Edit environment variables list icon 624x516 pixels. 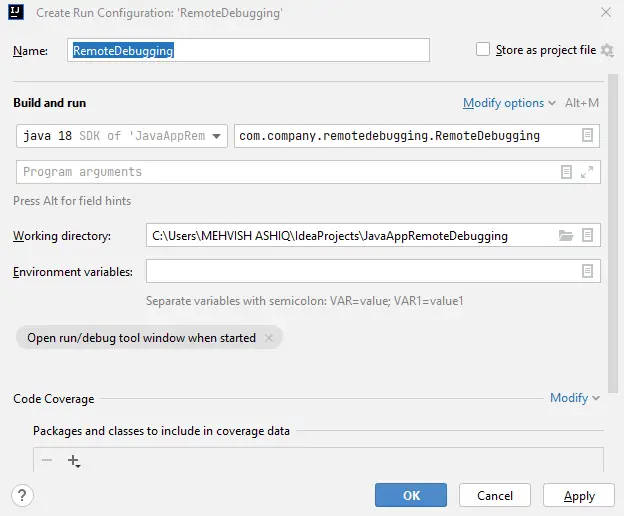587,271
